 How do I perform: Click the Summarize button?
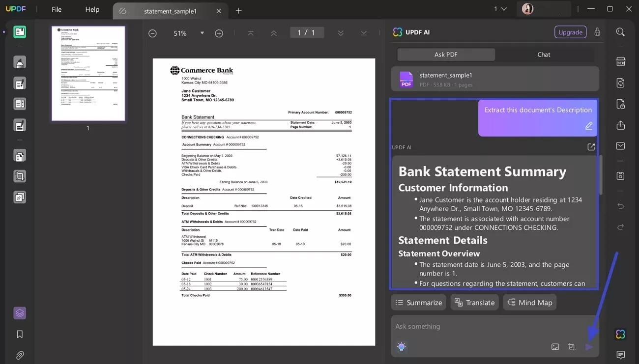(419, 302)
